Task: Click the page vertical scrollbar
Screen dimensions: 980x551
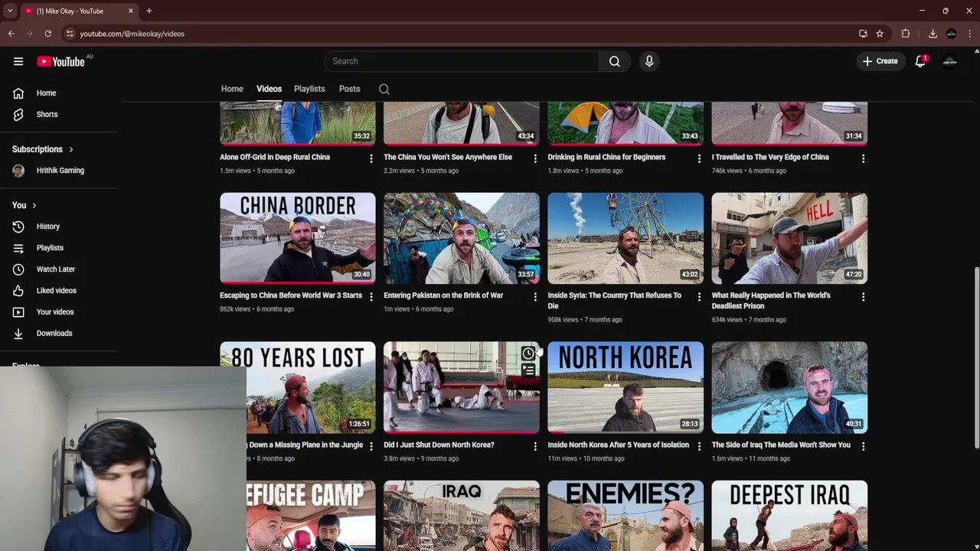Action: click(975, 357)
